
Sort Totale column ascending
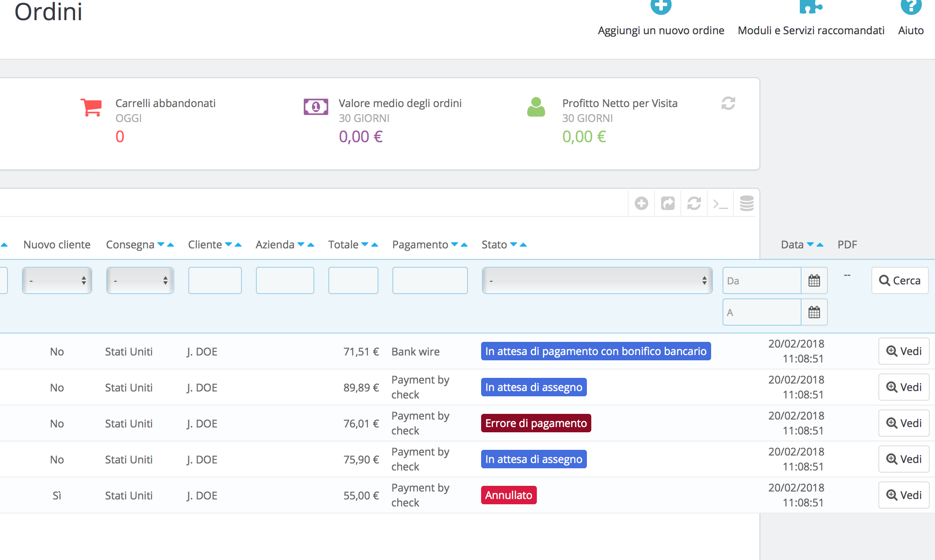(x=375, y=245)
